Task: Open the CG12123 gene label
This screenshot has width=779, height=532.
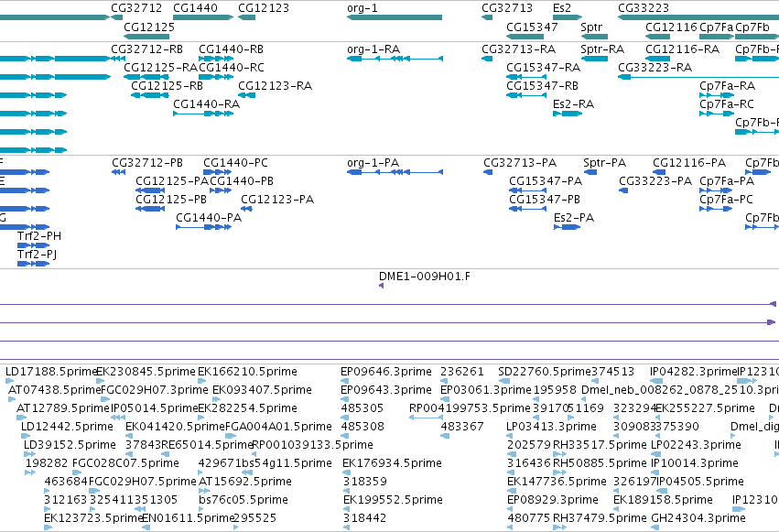Action: [264, 8]
